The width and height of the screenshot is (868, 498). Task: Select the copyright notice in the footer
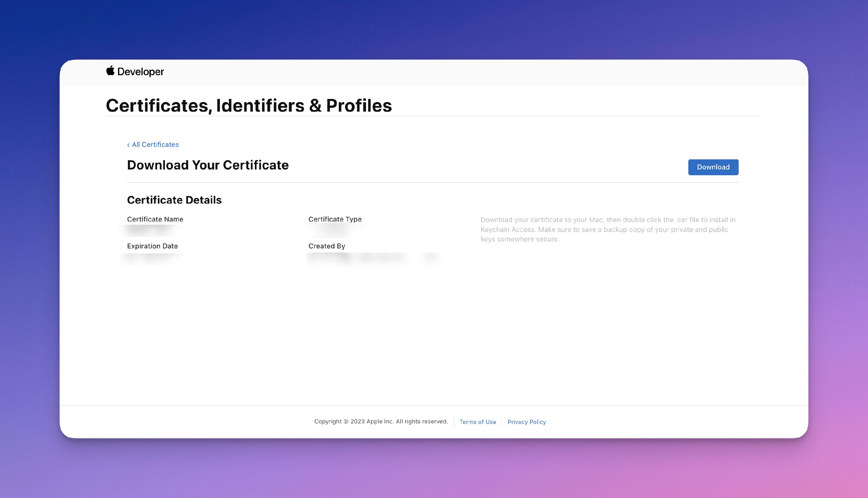pos(381,421)
